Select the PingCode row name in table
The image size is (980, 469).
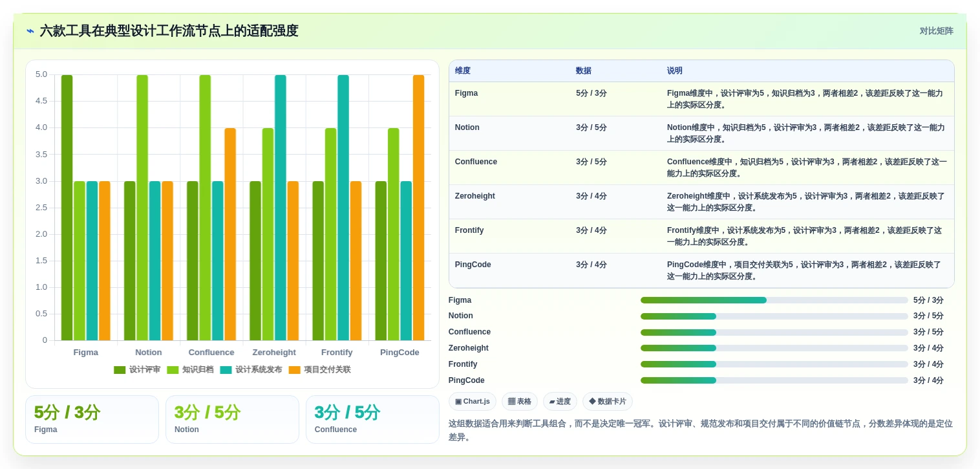click(473, 265)
